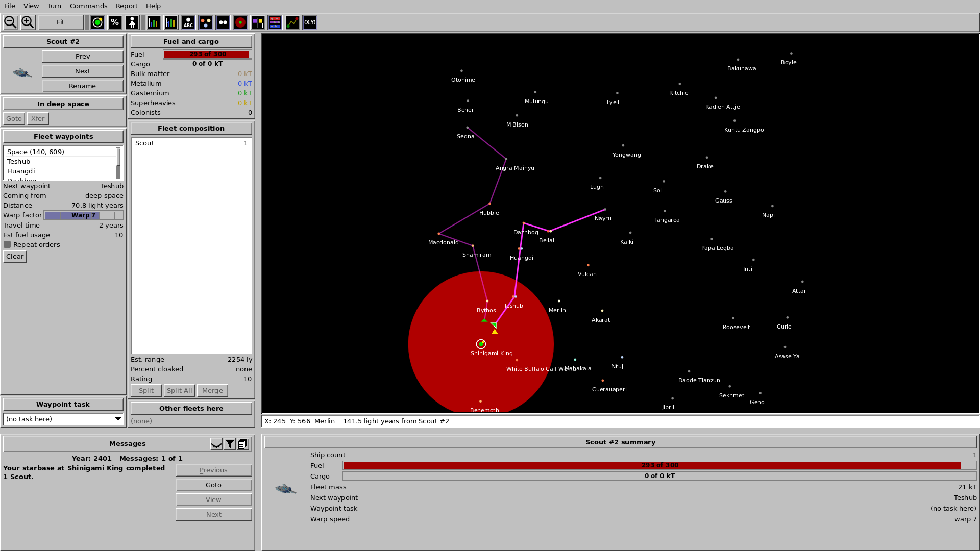
Task: Select the Vulcan star on the map
Action: [588, 265]
